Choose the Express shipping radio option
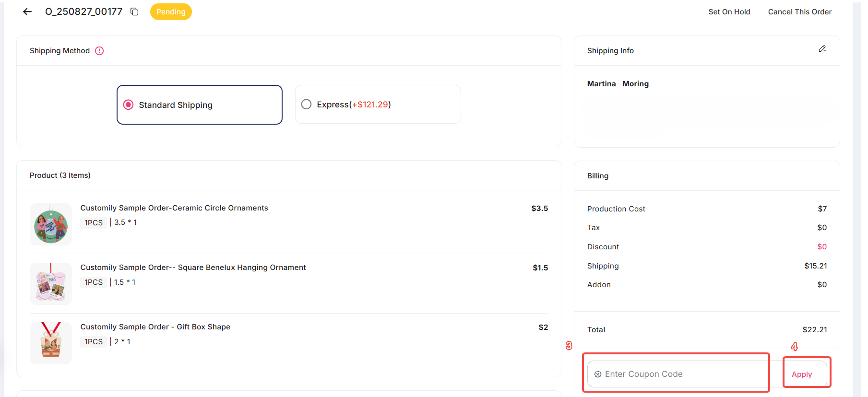 point(306,105)
